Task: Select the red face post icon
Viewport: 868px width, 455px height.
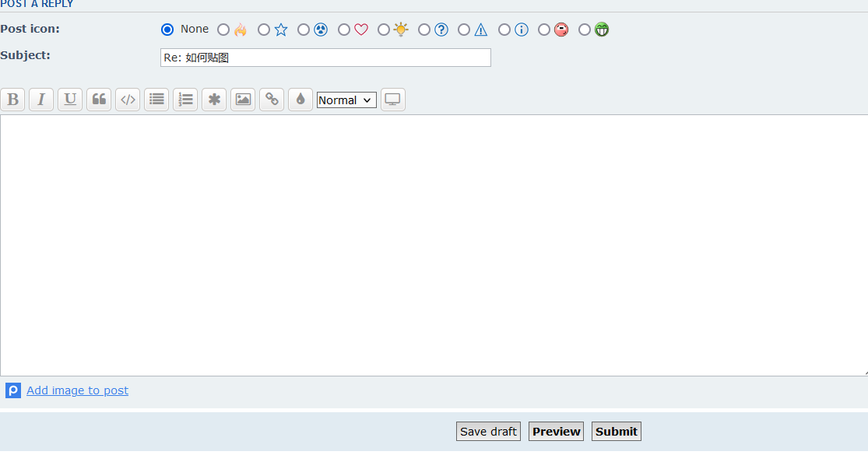Action: pyautogui.click(x=544, y=30)
